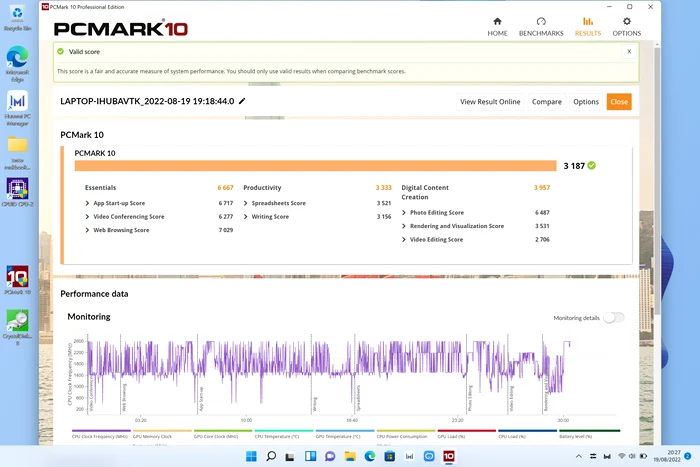This screenshot has height=467, width=700.
Task: Click the Digital Content Creation score 3 957
Action: tap(542, 188)
